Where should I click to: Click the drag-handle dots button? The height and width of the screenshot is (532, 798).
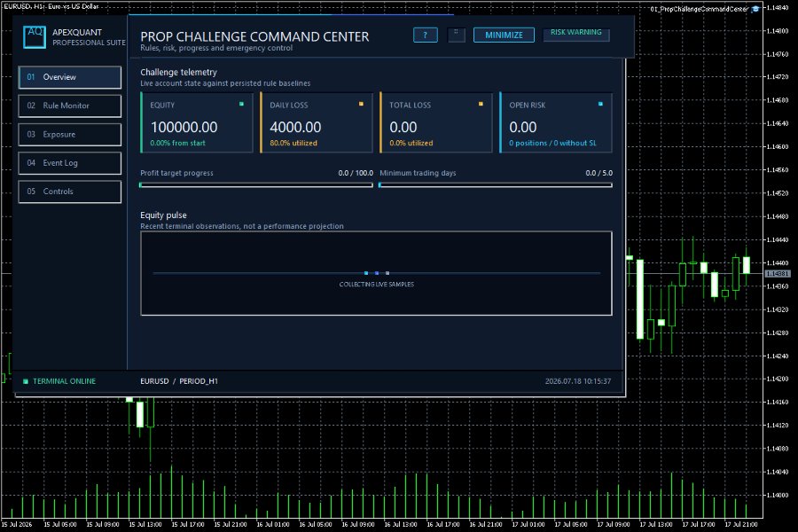456,35
